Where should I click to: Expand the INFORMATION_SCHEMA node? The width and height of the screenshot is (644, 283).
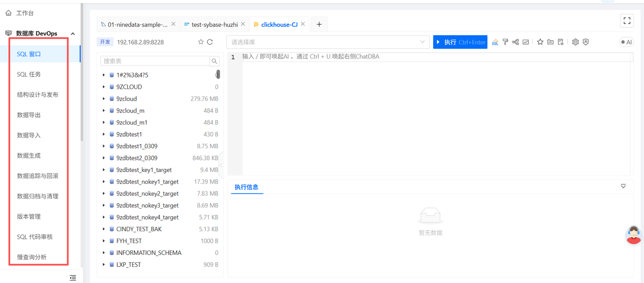click(x=104, y=253)
